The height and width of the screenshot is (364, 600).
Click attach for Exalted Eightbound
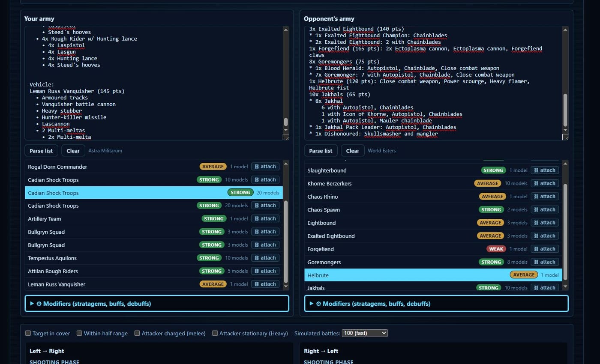[x=545, y=236]
